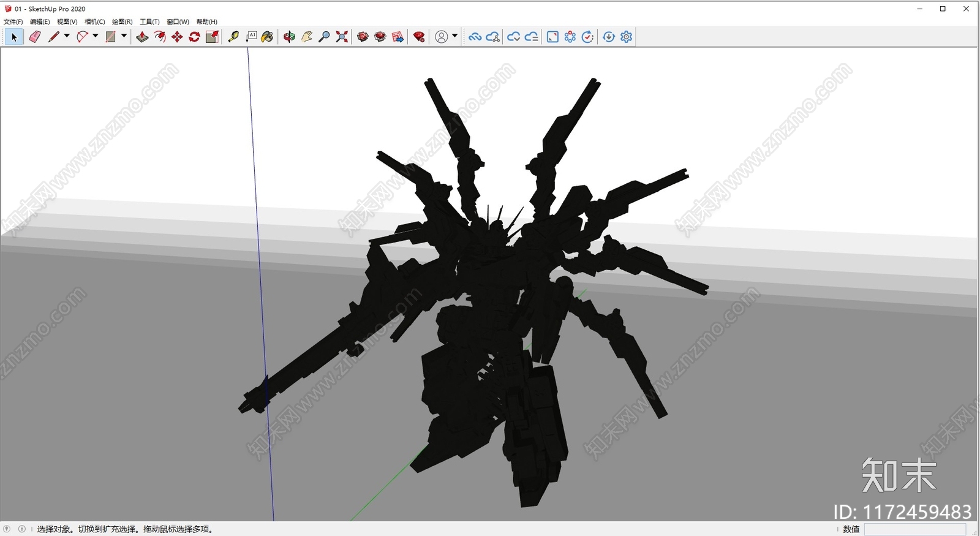980x536 pixels.
Task: Select the Move tool with red arrows
Action: tap(177, 37)
